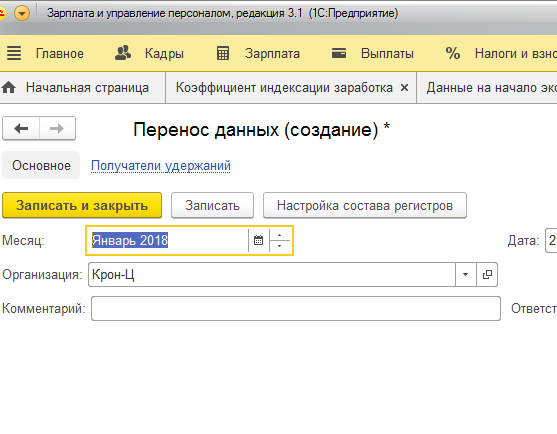557x434 pixels.
Task: Click the percent icon for Налоги и взносы
Action: pos(453,53)
